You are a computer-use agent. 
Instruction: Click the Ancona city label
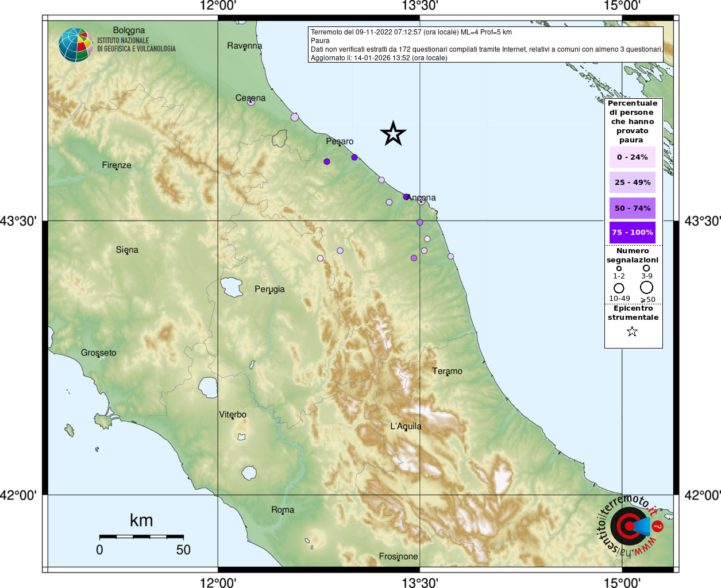421,198
